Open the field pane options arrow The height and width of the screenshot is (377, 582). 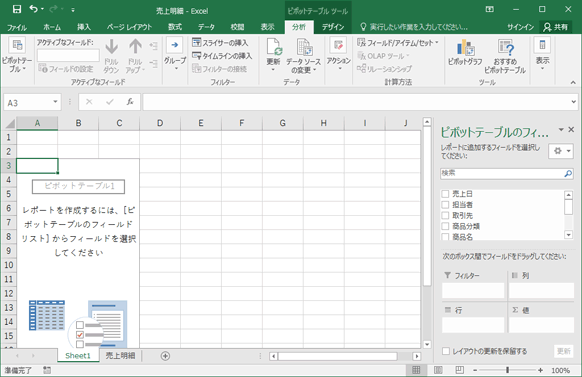pyautogui.click(x=561, y=130)
